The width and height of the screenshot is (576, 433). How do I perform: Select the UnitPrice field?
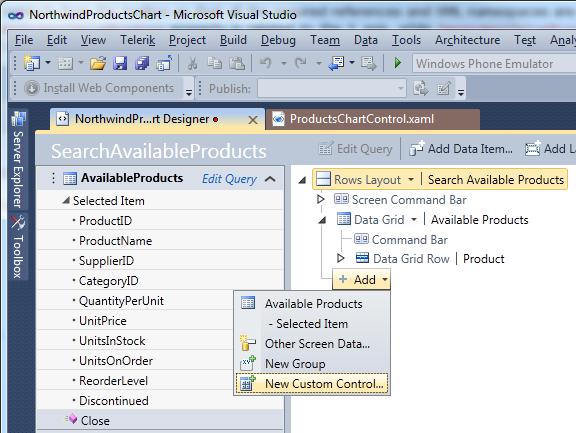tap(102, 321)
